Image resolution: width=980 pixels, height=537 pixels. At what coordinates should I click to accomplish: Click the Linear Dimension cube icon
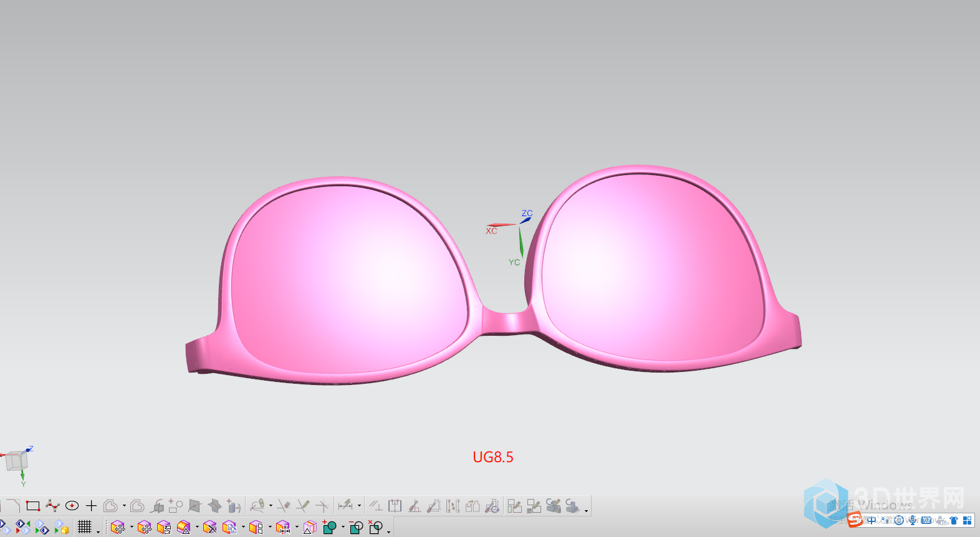coord(283,527)
